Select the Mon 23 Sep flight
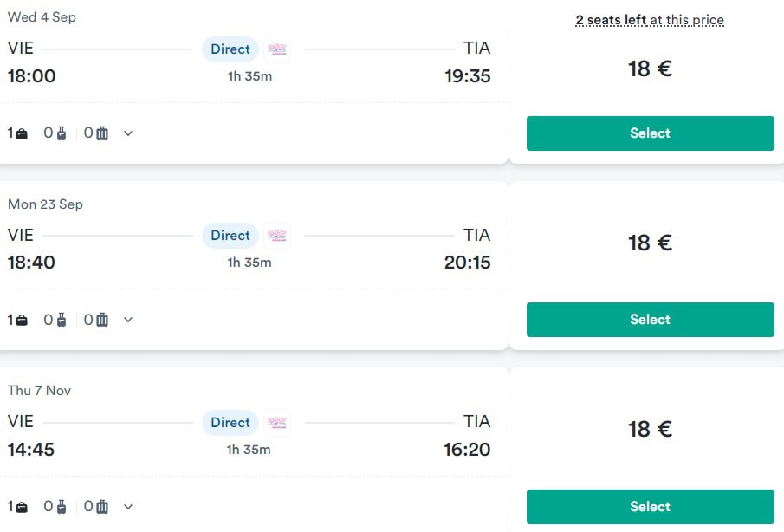 coord(650,320)
